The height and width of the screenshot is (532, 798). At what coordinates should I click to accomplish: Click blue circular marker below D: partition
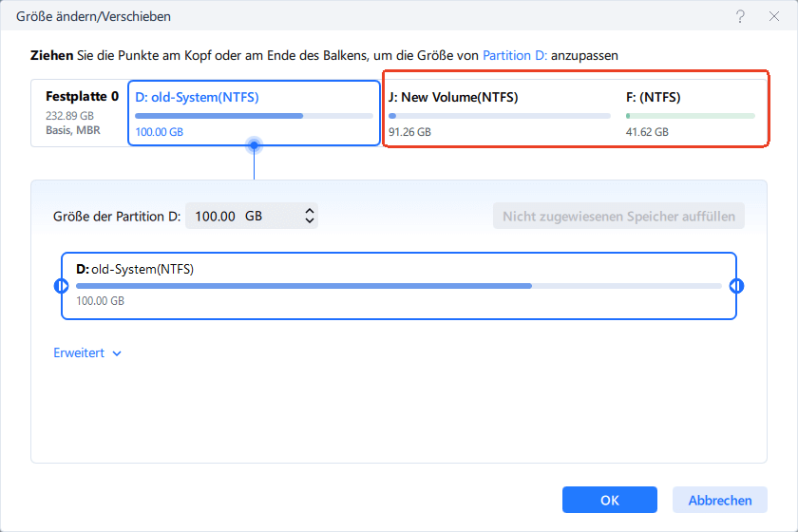(x=254, y=145)
